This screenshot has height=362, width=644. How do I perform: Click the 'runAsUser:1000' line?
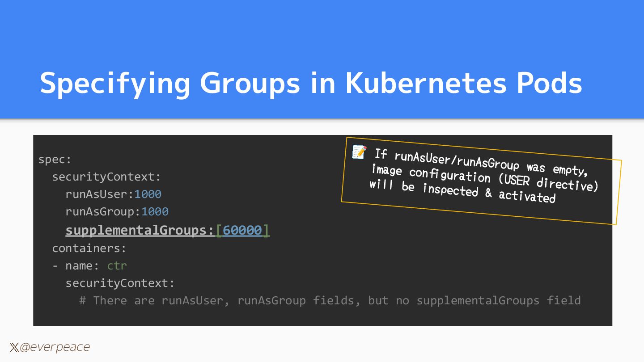[114, 194]
